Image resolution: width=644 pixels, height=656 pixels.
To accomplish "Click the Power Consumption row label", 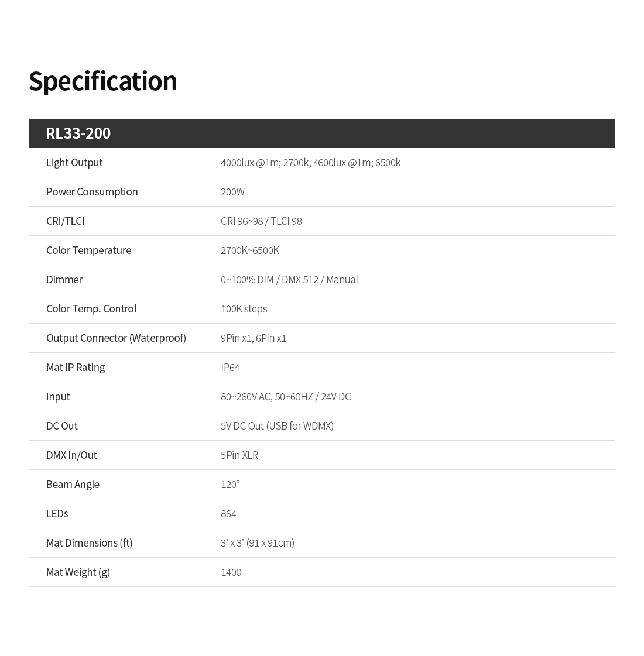I will point(92,192).
